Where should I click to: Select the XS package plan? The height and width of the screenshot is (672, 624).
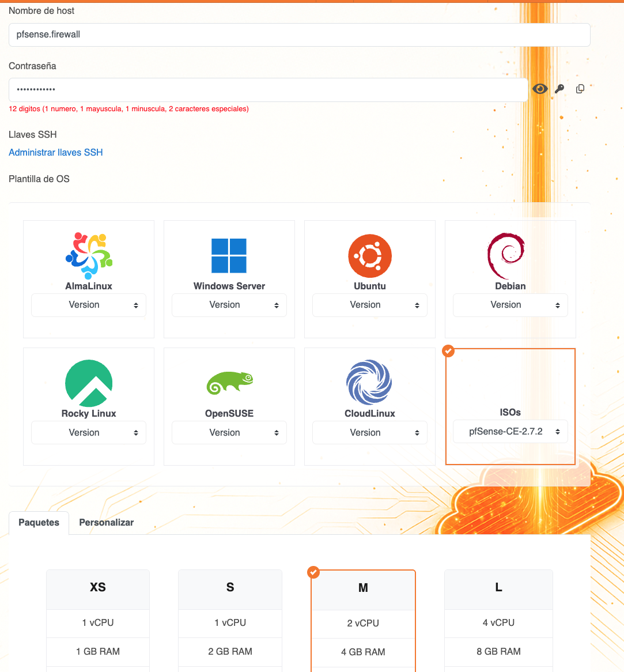(x=98, y=587)
